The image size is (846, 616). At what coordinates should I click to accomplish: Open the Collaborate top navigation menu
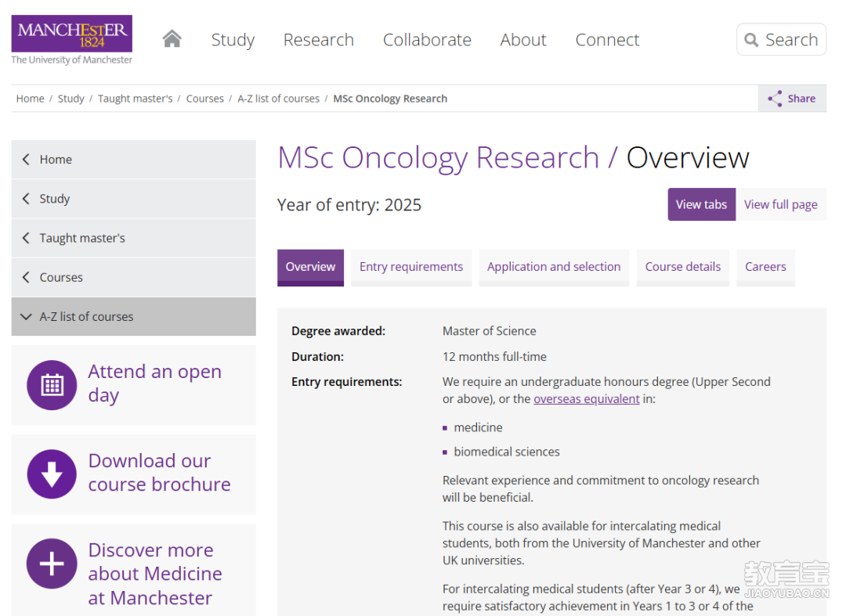point(427,40)
